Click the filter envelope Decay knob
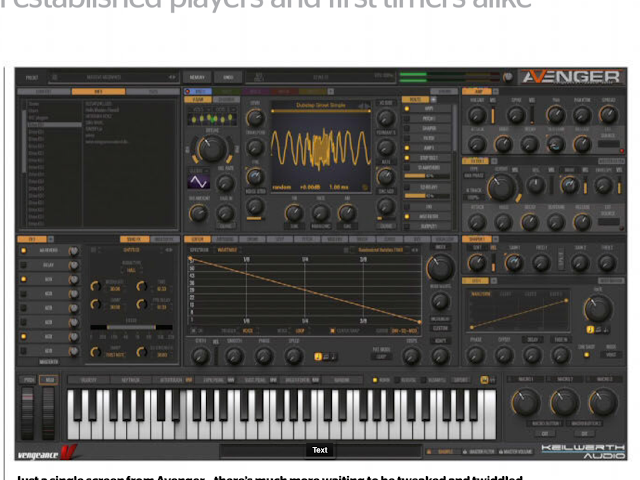The image size is (640, 480). 529,222
